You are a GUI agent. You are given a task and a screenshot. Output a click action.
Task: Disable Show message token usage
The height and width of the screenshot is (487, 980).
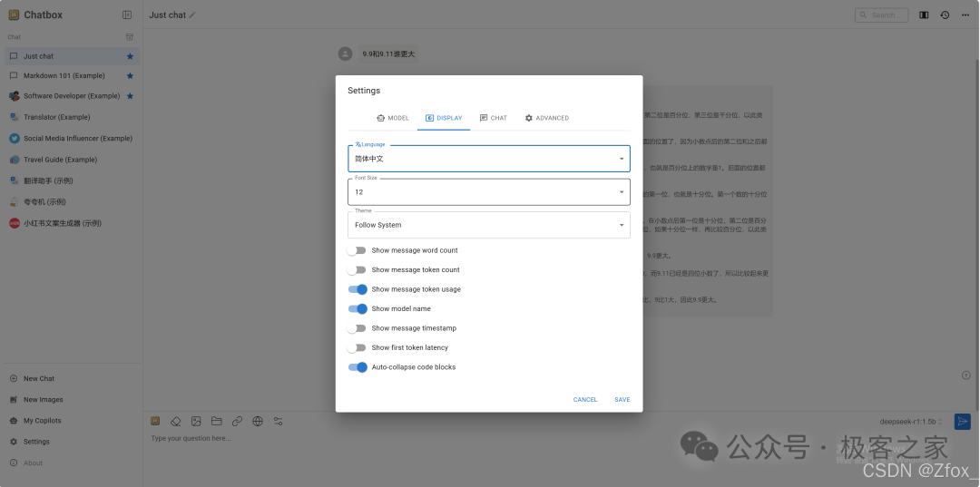click(x=358, y=289)
